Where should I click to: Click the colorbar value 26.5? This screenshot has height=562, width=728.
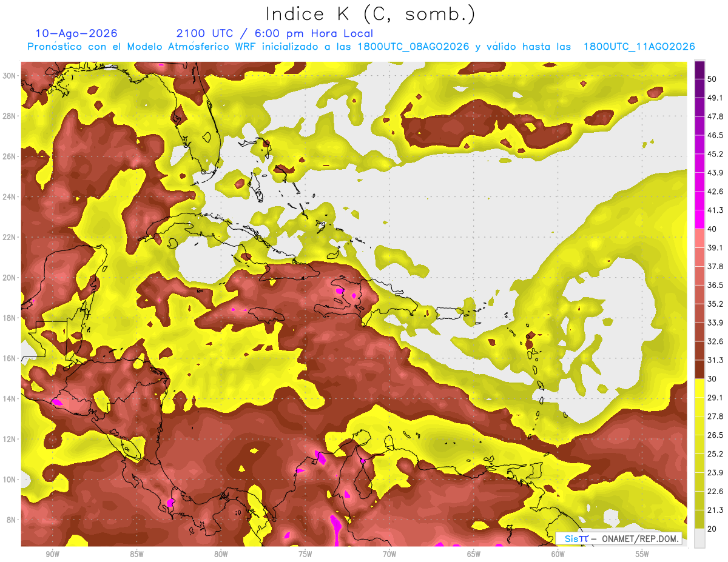(715, 435)
